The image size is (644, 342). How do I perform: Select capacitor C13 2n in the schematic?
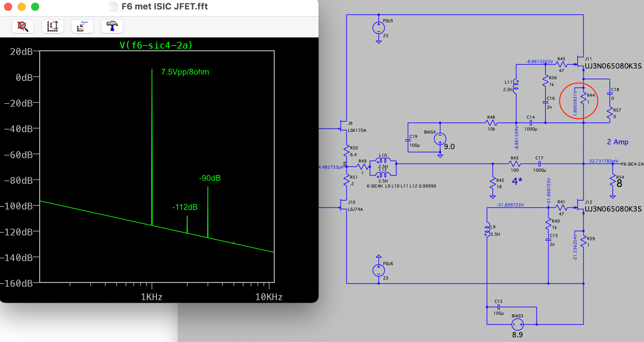tap(548, 240)
